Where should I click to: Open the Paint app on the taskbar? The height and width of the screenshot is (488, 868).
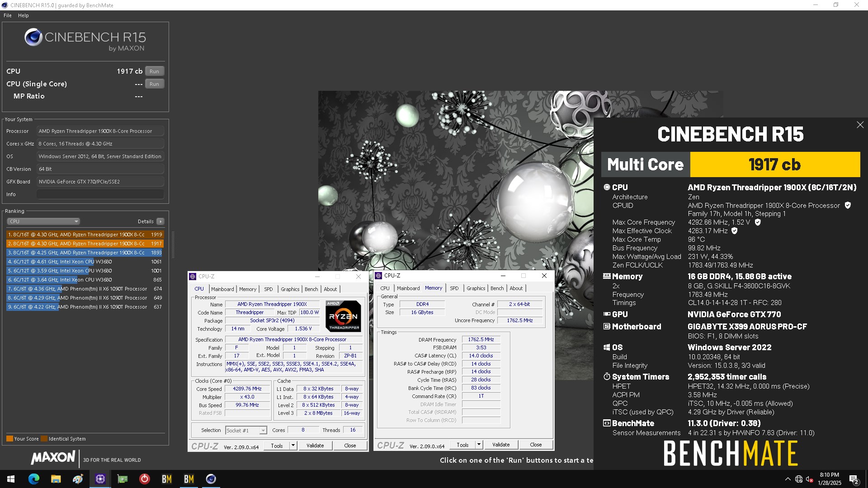(78, 479)
